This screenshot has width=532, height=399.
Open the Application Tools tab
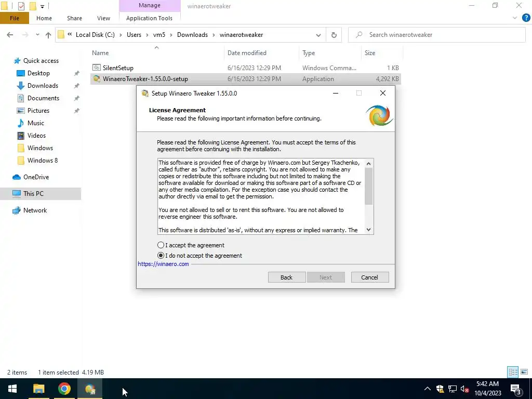click(149, 18)
